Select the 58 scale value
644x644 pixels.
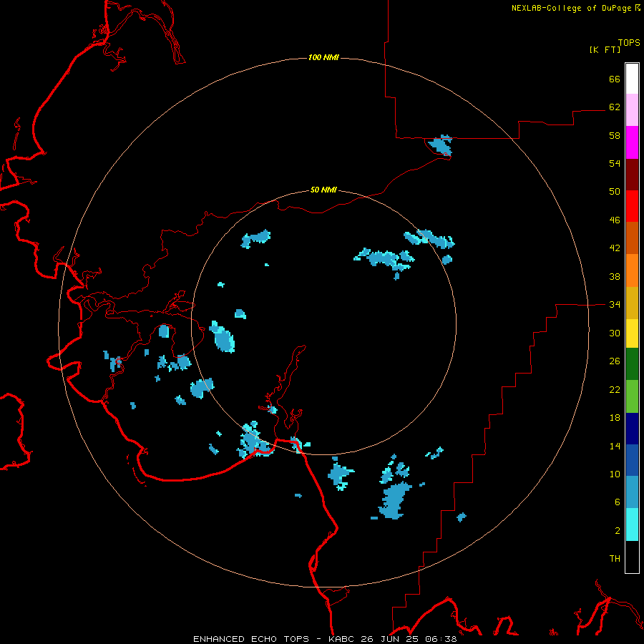click(x=615, y=135)
